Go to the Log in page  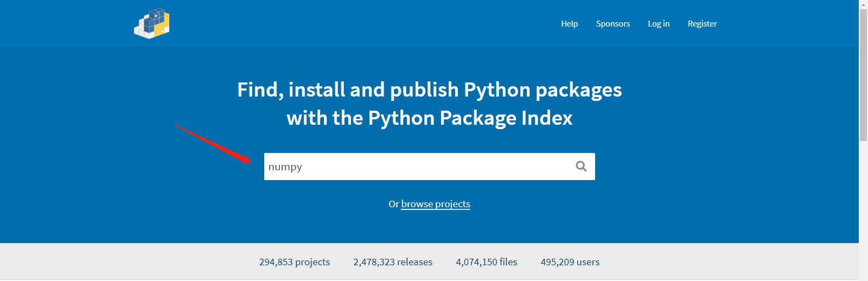click(x=659, y=24)
